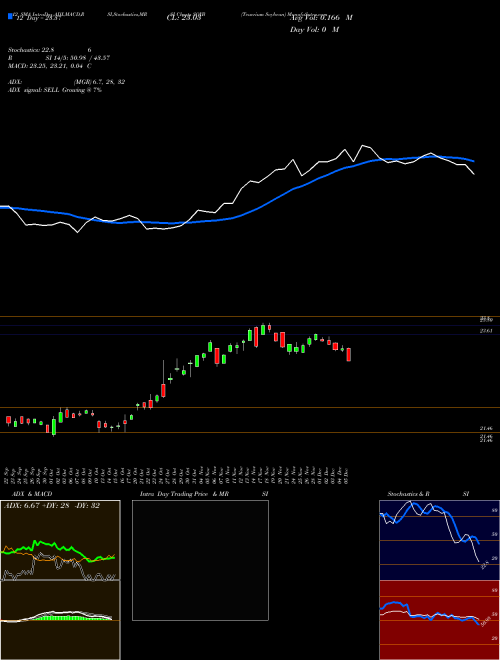Open the ADX indicator mini chart
500x660 pixels.
60,540
